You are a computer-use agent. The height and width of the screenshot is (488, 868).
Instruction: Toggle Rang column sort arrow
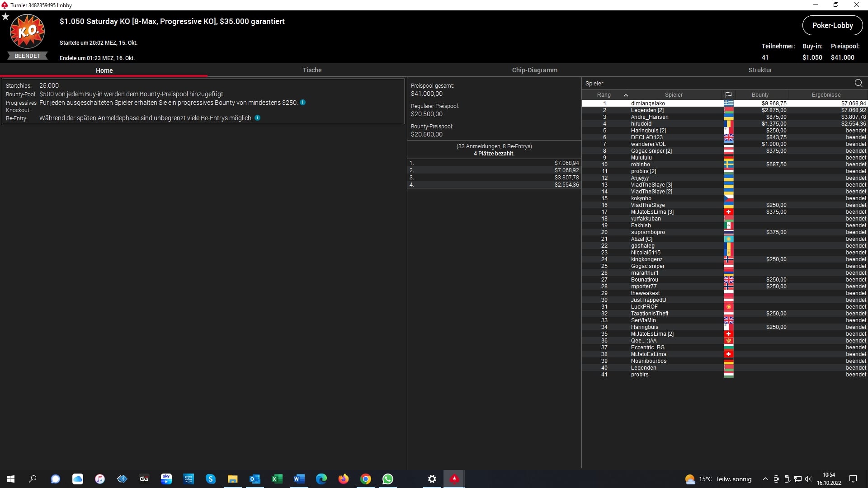626,95
